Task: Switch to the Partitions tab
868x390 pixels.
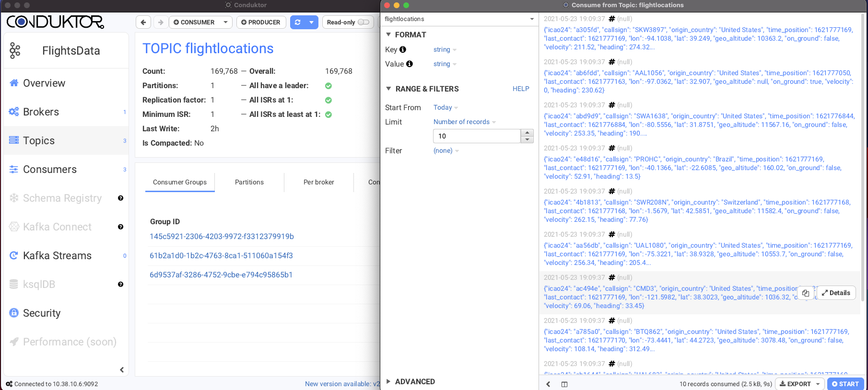Action: coord(249,182)
